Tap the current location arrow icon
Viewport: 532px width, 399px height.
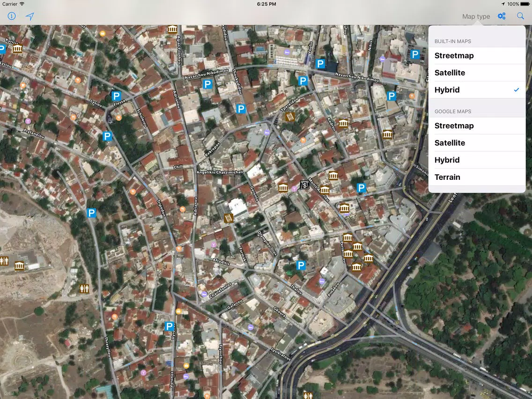pyautogui.click(x=30, y=16)
